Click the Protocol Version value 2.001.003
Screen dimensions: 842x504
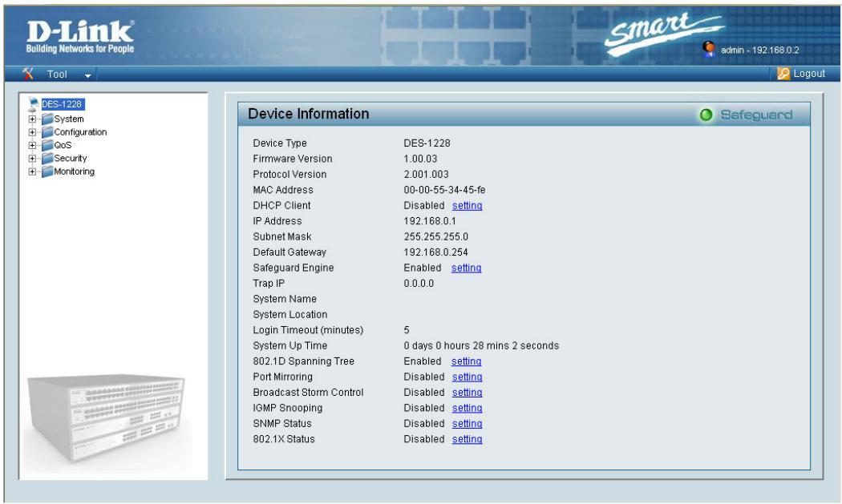tap(426, 175)
